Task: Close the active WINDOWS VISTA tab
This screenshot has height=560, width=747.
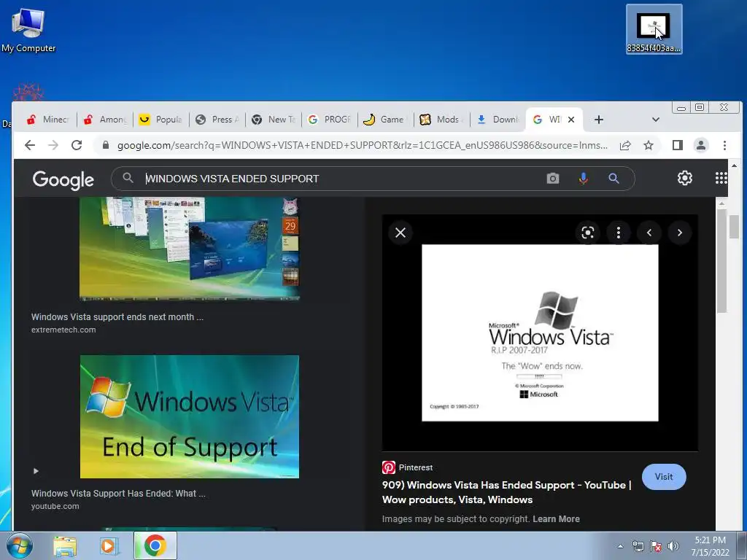Action: tap(571, 120)
